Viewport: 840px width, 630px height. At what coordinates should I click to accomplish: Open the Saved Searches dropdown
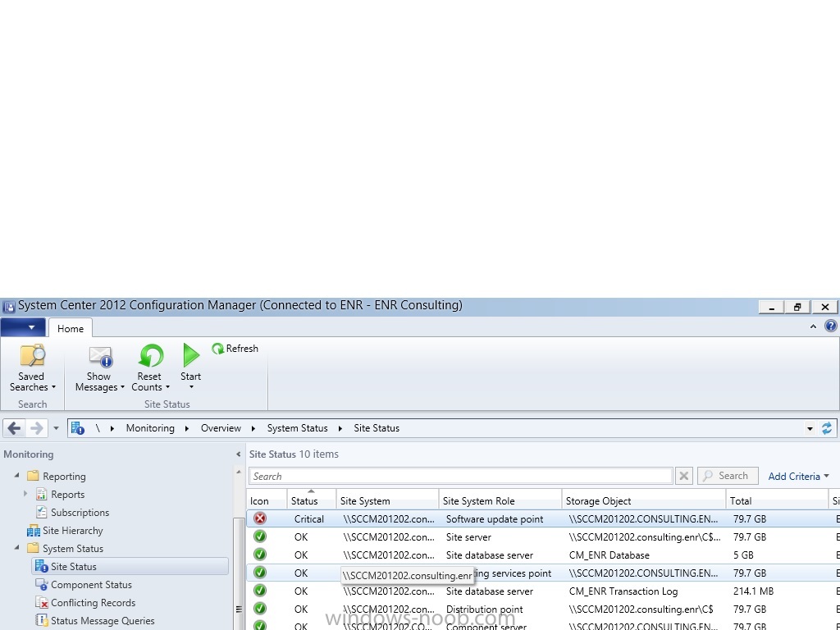(32, 367)
